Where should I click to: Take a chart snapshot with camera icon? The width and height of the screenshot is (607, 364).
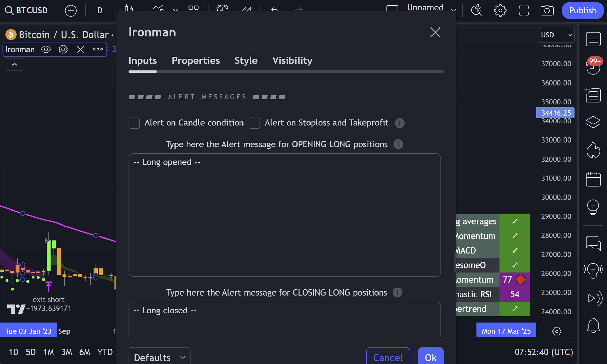click(547, 11)
